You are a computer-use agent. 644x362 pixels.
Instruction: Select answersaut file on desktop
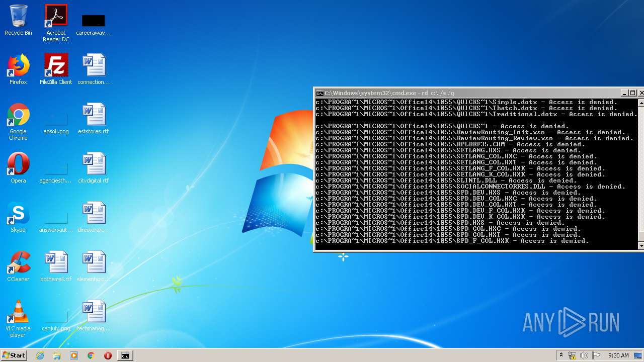[x=56, y=220]
